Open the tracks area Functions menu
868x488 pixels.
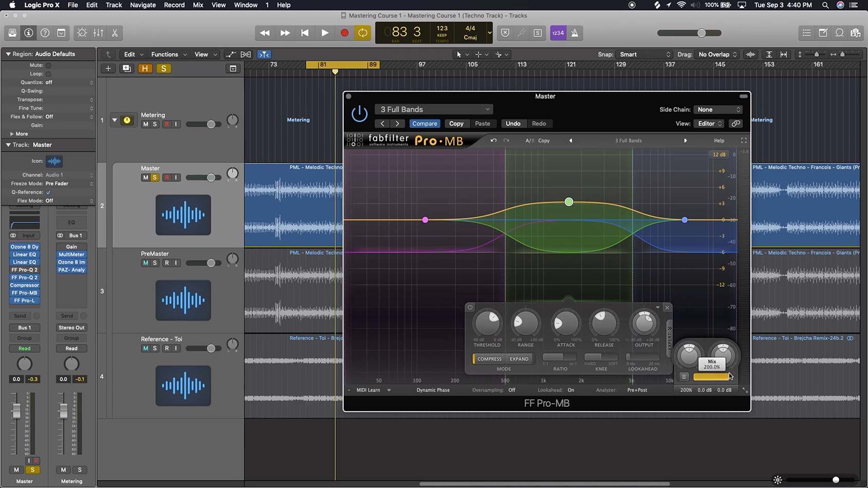[x=169, y=54]
